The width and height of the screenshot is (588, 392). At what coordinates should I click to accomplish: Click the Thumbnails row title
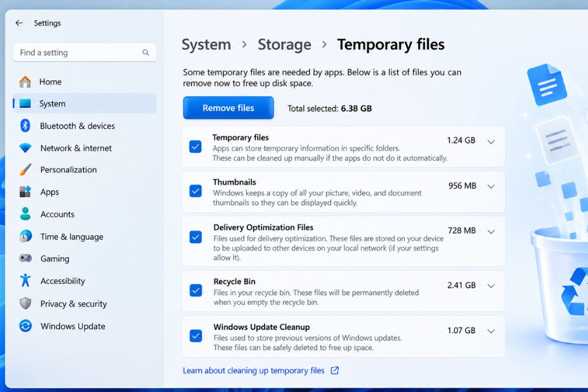click(235, 182)
